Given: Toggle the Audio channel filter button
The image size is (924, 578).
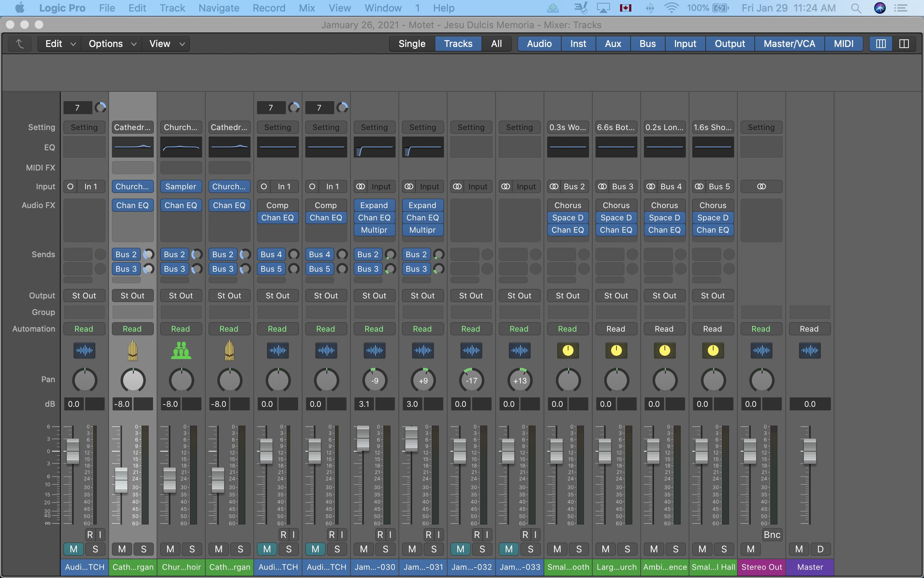Looking at the screenshot, I should [539, 44].
